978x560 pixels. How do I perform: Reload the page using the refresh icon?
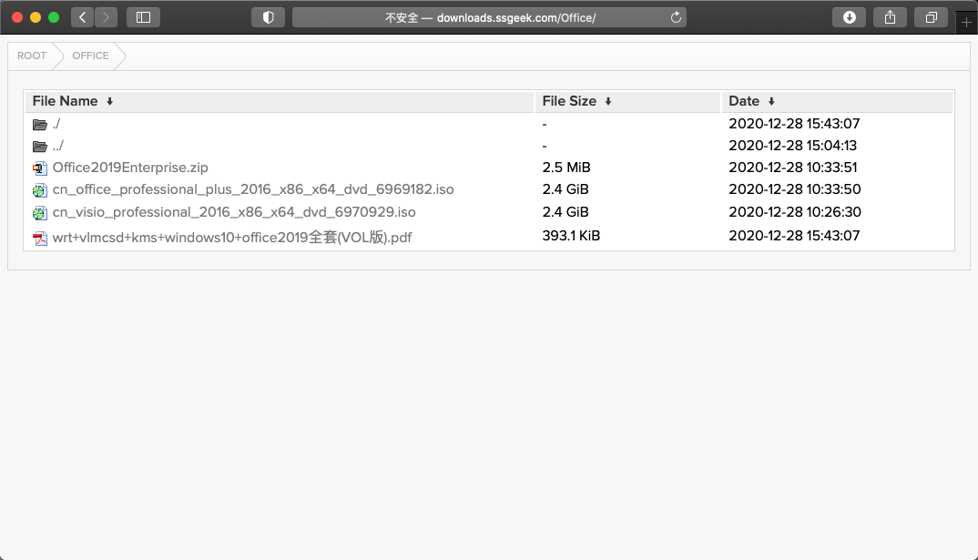[x=676, y=17]
